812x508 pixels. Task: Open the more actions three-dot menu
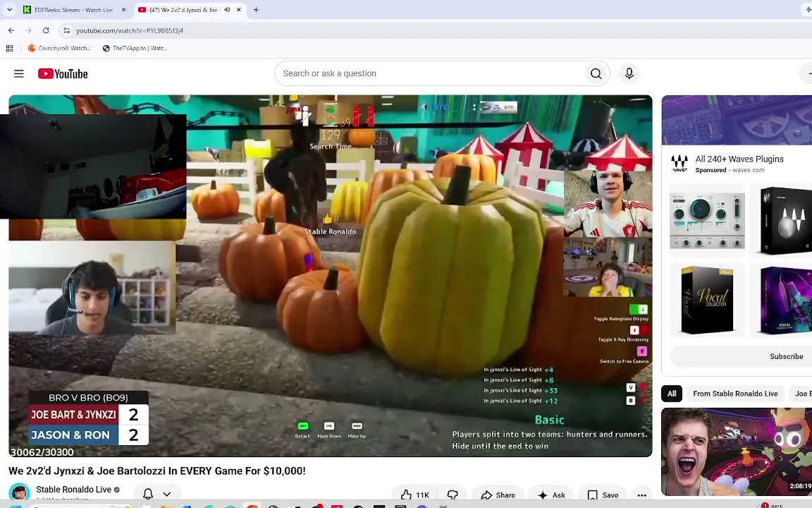(x=641, y=495)
